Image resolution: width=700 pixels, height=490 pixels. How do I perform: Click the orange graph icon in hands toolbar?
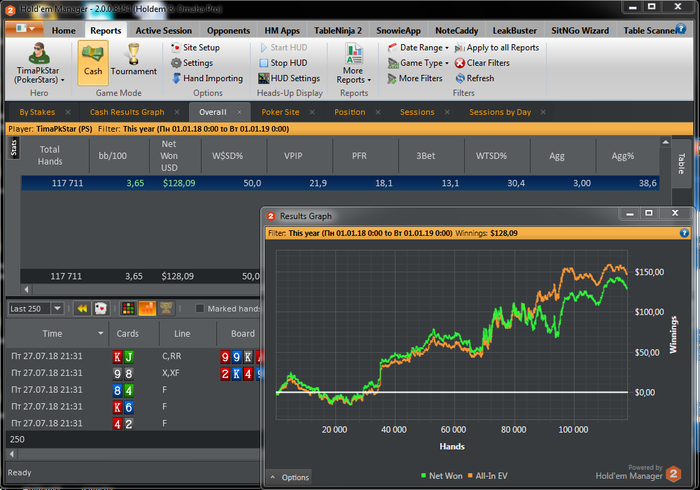point(147,308)
